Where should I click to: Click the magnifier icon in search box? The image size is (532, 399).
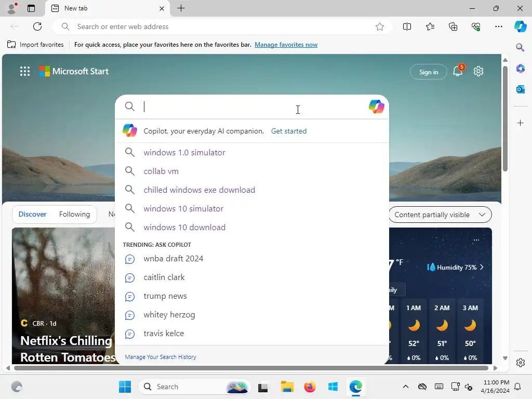pos(129,107)
